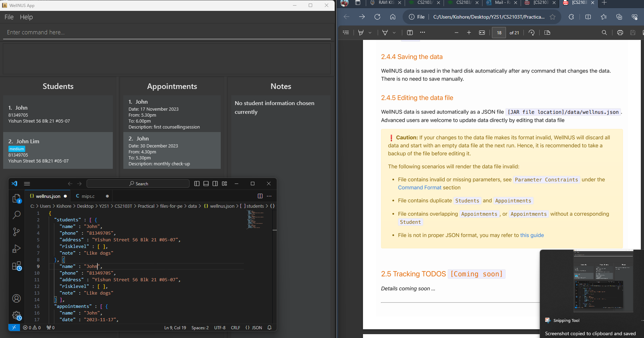Open find in PDF search
Viewport: 644px width, 338px height.
(x=604, y=33)
